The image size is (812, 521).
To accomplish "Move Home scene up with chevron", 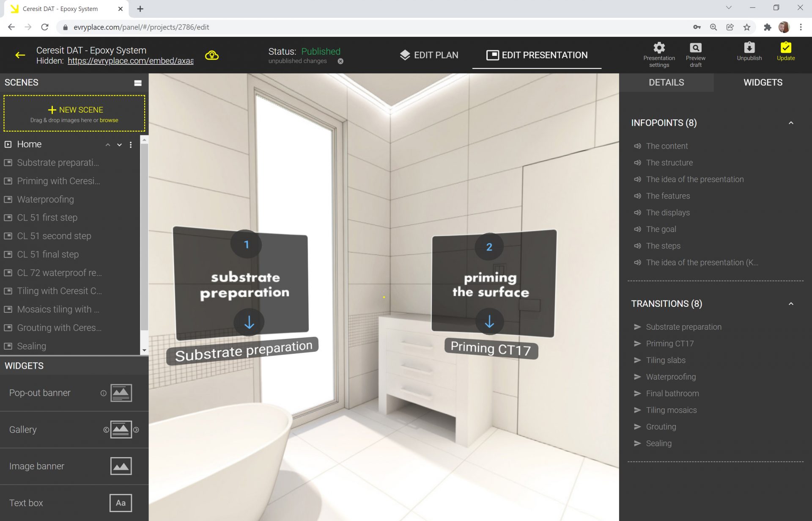I will [108, 145].
